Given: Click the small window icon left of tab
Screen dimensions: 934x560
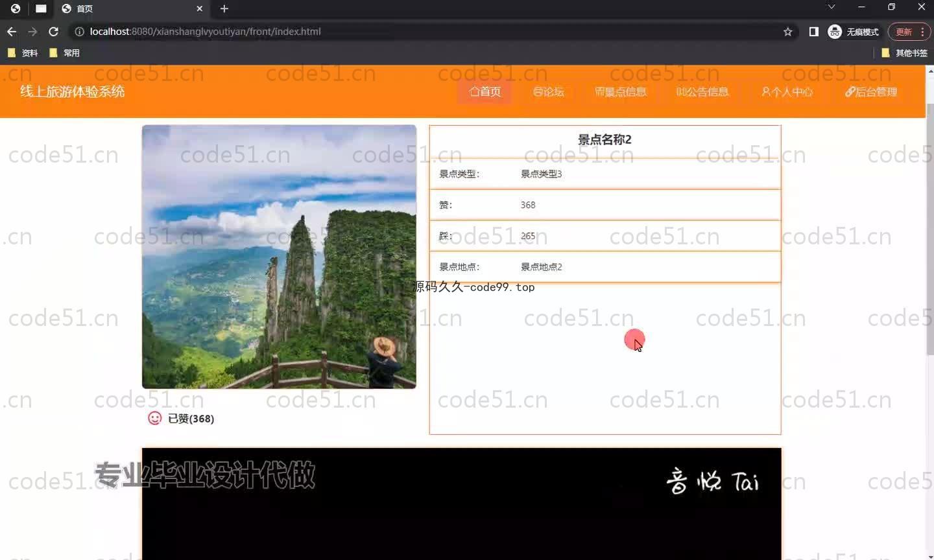Looking at the screenshot, I should [41, 8].
